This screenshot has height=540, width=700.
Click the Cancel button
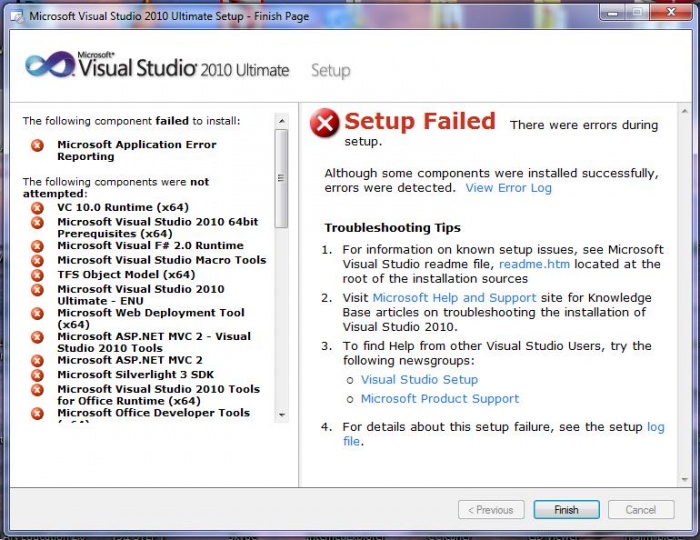pyautogui.click(x=640, y=510)
